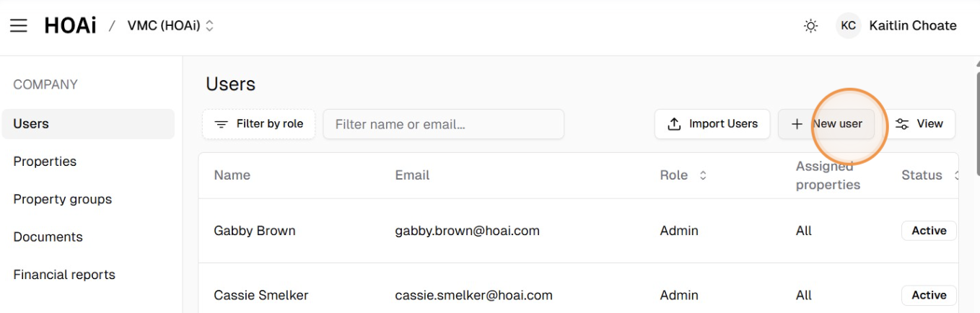980x313 pixels.
Task: Open the View options button
Action: 919,124
